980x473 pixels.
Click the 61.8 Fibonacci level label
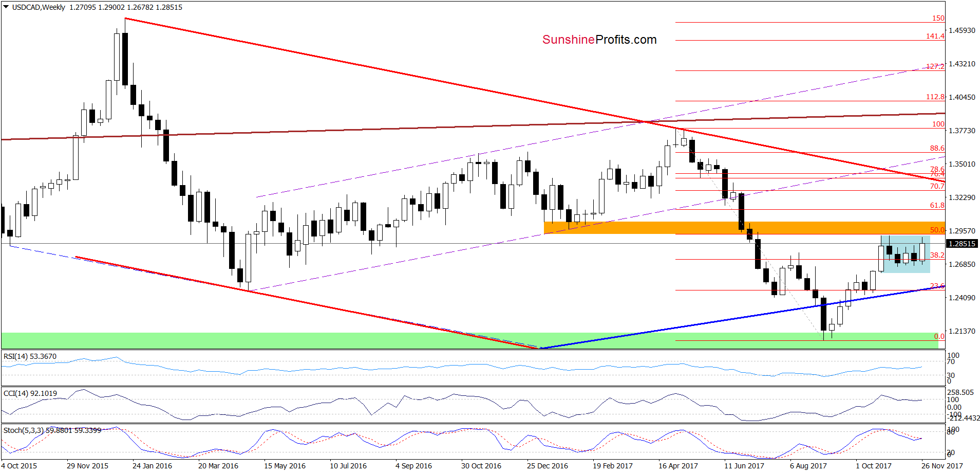coord(937,205)
